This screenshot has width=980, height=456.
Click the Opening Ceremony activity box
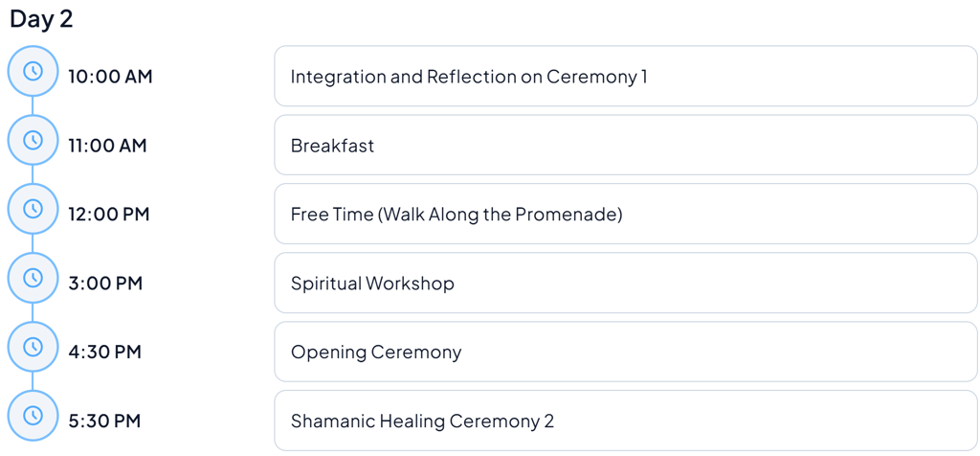click(625, 353)
